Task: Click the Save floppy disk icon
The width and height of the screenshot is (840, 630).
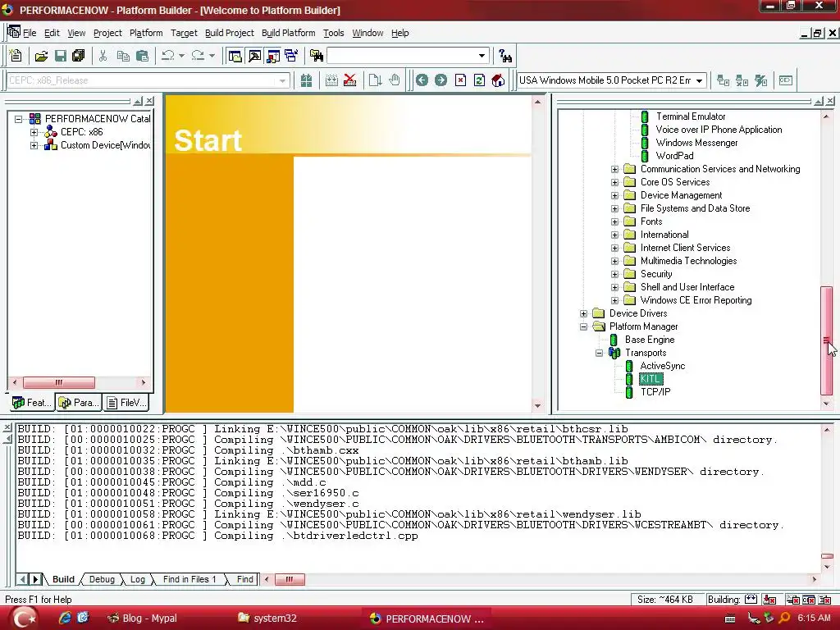Action: point(61,56)
